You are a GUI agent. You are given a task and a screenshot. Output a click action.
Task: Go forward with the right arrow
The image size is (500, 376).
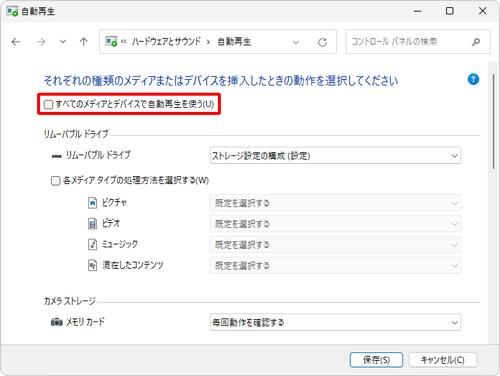41,42
